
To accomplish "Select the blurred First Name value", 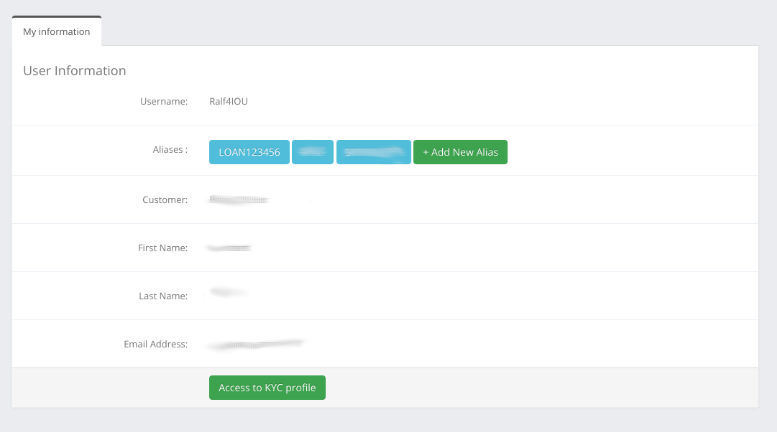I will pyautogui.click(x=228, y=246).
